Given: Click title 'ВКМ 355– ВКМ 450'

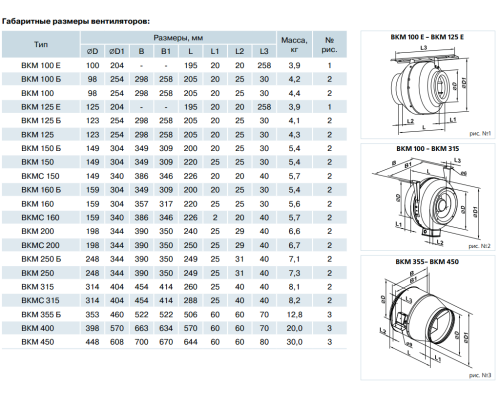Looking at the screenshot, I should coord(427,262).
